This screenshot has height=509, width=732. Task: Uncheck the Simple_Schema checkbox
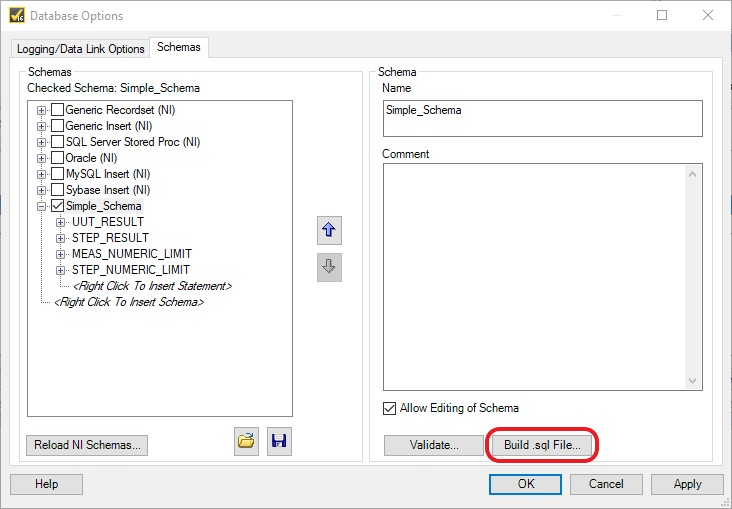click(57, 205)
